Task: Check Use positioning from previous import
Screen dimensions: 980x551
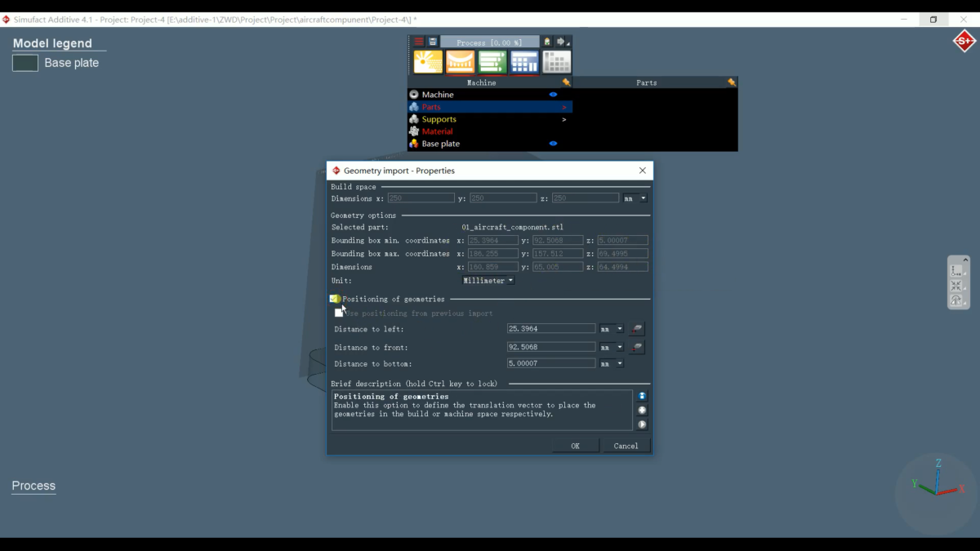Action: pos(339,313)
